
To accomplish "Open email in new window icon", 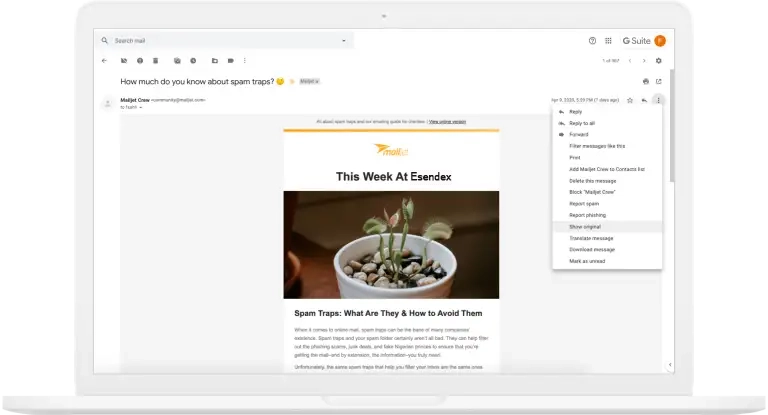I will pyautogui.click(x=658, y=81).
